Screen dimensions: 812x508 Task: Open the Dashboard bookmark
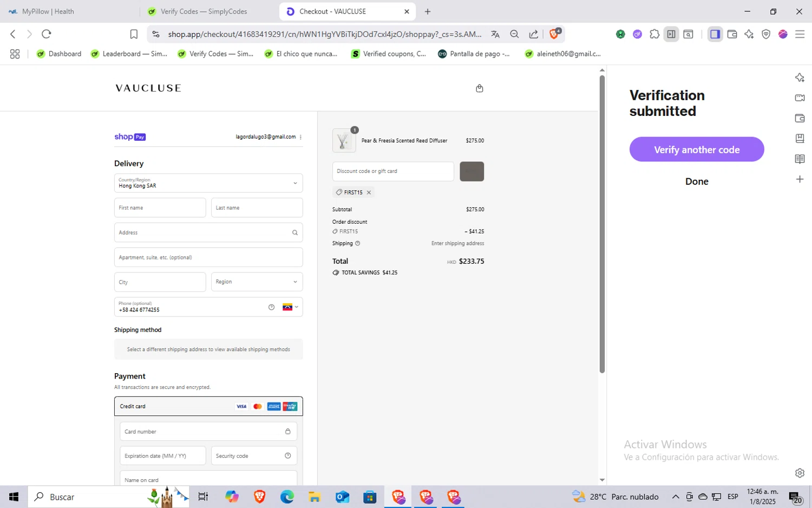(59, 54)
